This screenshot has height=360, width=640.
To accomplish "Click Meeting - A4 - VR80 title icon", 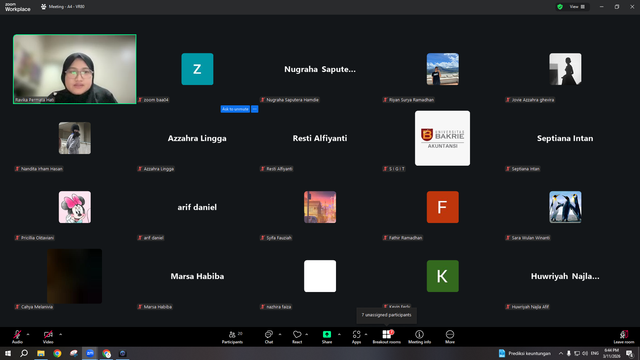I will point(43,7).
